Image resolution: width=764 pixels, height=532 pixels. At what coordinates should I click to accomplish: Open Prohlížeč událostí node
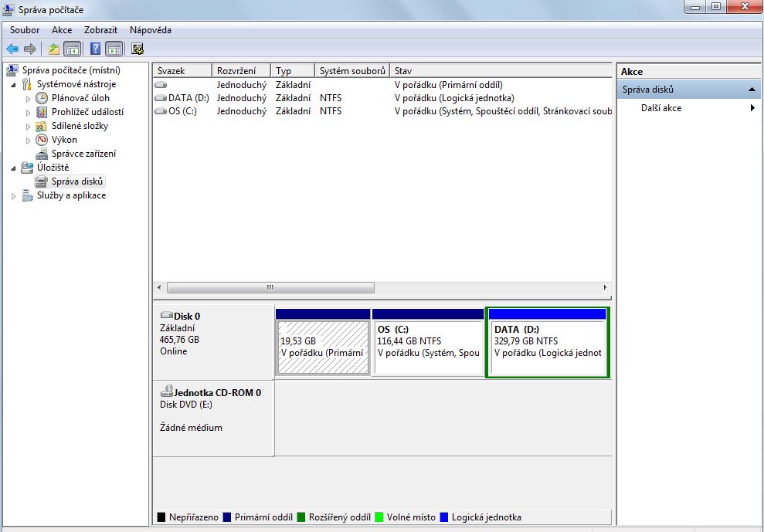[x=87, y=112]
